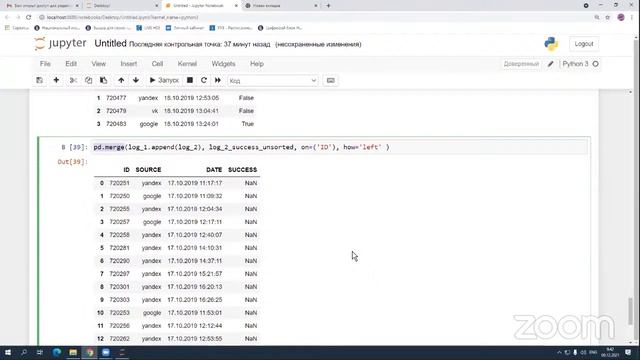Paste cells below icon
This screenshot has height=360, width=640.
click(x=104, y=80)
